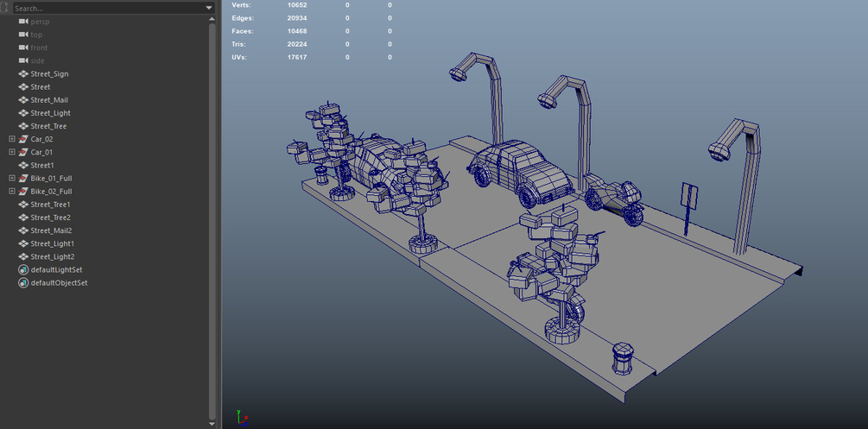Select Street_Mail2 in the outliner
The height and width of the screenshot is (429, 868).
pyautogui.click(x=51, y=230)
